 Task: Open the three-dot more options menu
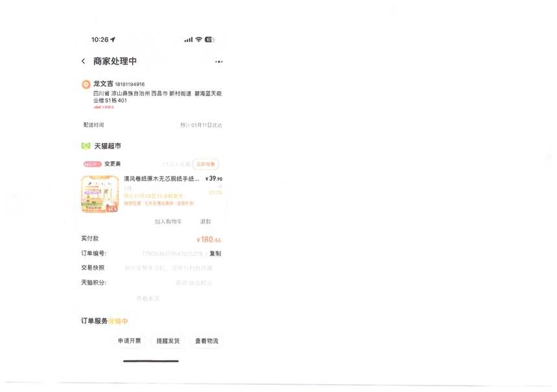219,61
